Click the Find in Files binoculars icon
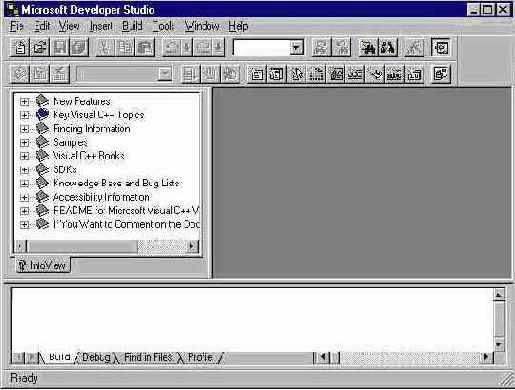The height and width of the screenshot is (390, 515). pyautogui.click(x=368, y=47)
